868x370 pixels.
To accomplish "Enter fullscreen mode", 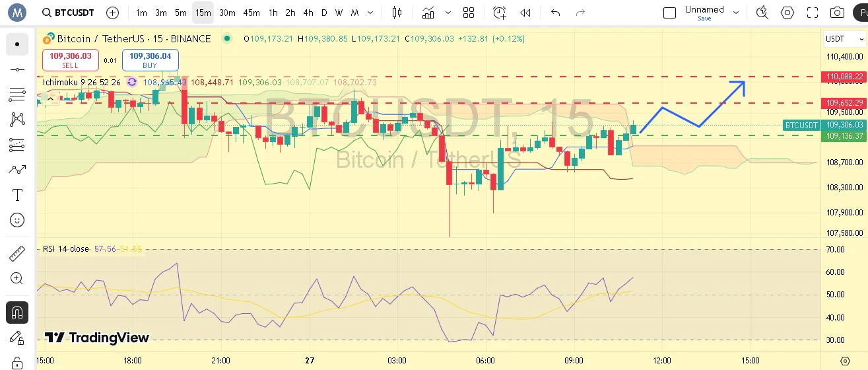I will [813, 13].
